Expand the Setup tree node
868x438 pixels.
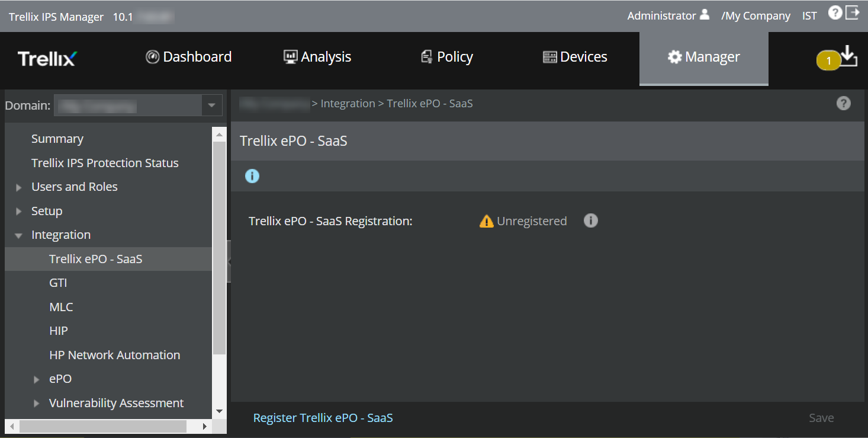(x=20, y=211)
